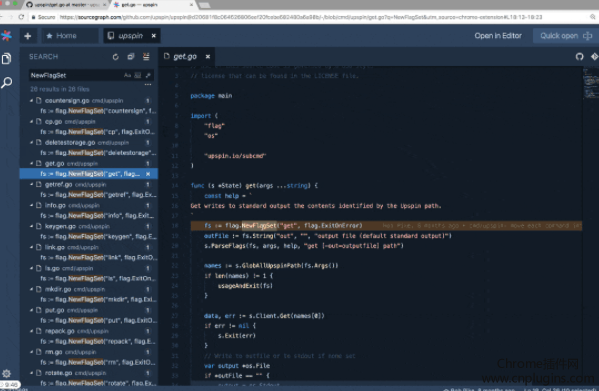The image size is (599, 391).
Task: Collapse keygen.go search results
Action: 32,226
